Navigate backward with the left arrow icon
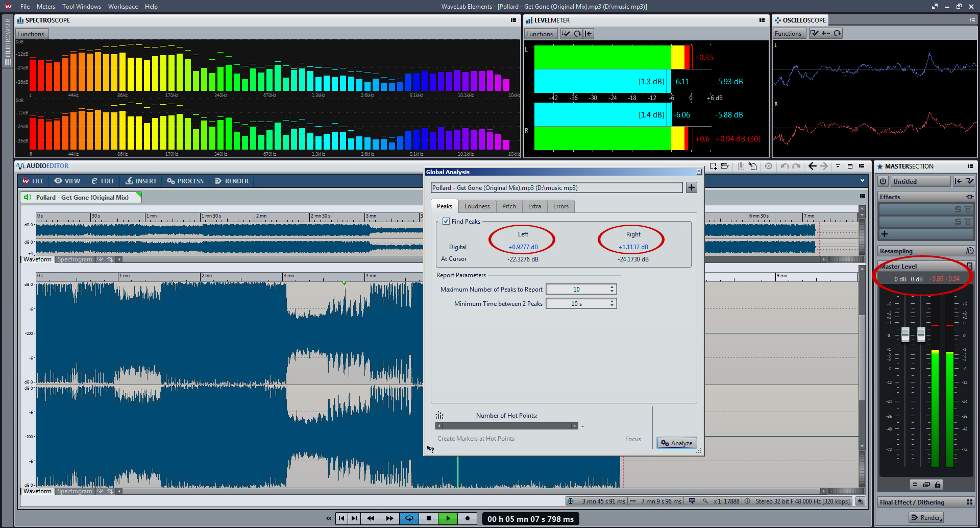Screen dimensions: 980x528 (x=812, y=166)
